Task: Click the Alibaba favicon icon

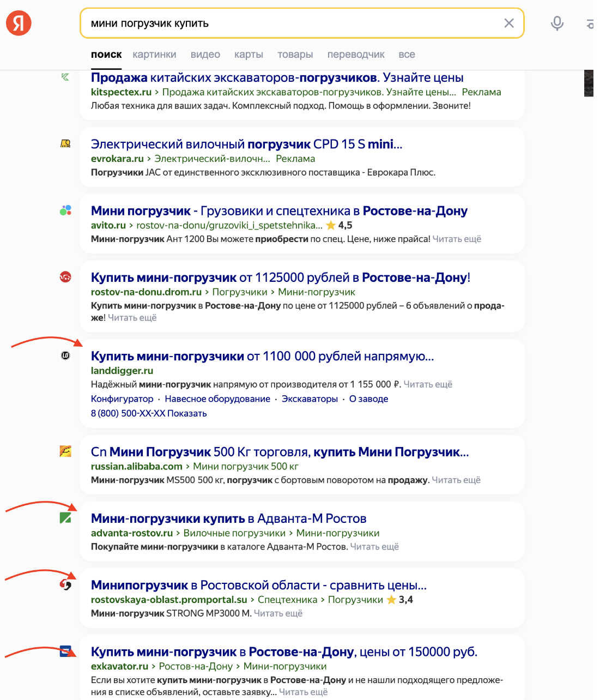Action: pos(65,451)
